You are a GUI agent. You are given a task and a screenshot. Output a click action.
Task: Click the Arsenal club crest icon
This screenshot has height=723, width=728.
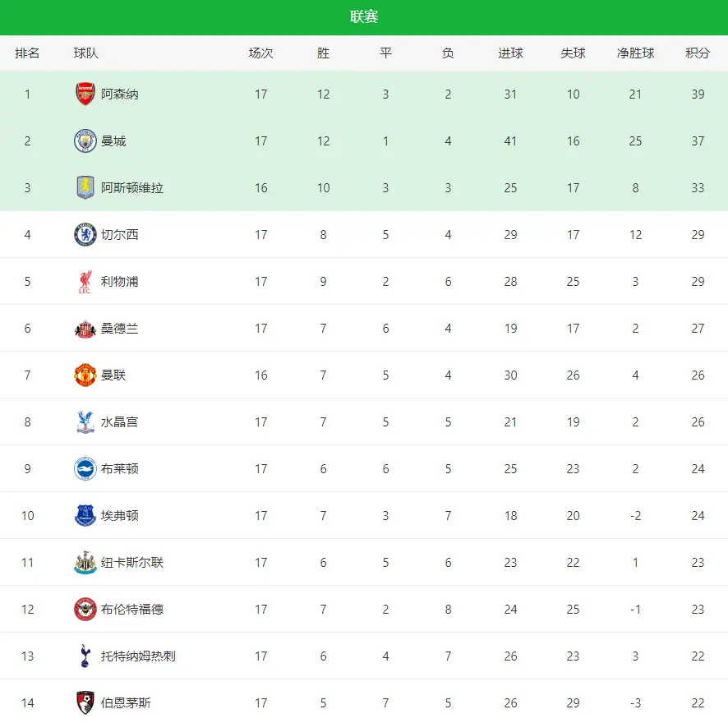[85, 94]
